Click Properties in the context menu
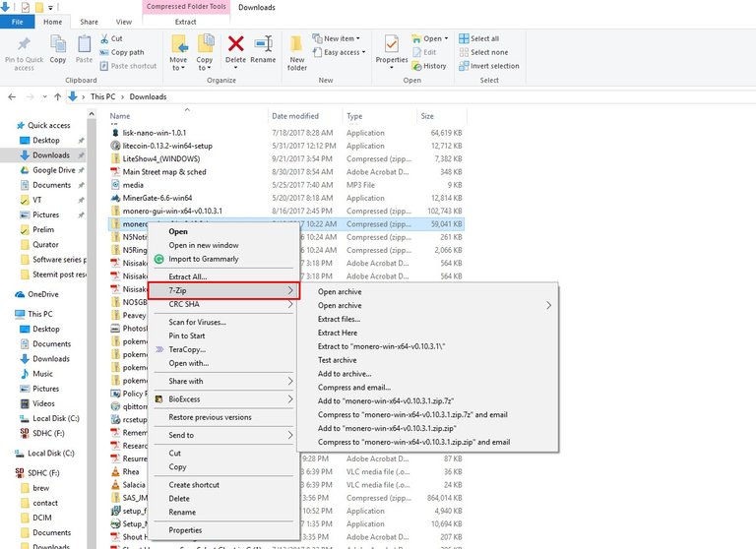The height and width of the screenshot is (549, 756). pos(185,530)
